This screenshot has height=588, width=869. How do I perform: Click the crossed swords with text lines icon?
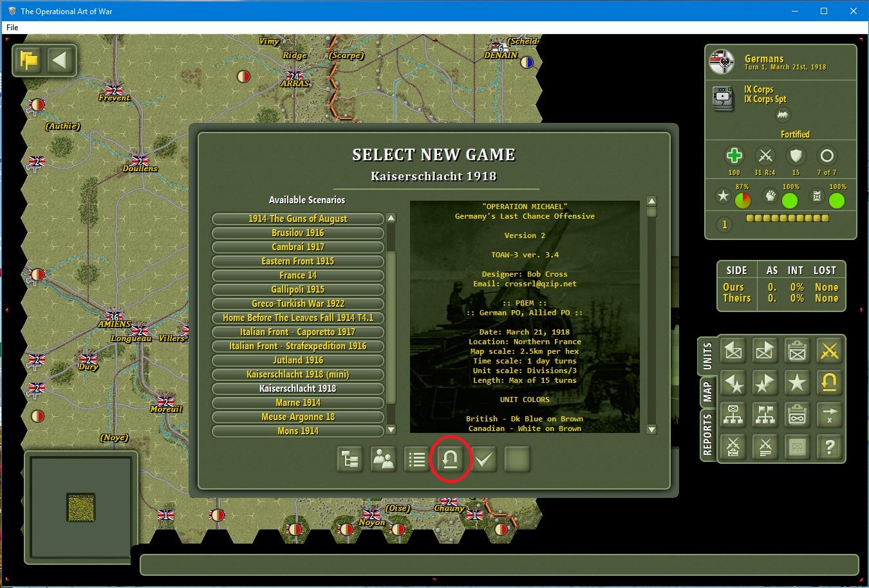[x=765, y=447]
